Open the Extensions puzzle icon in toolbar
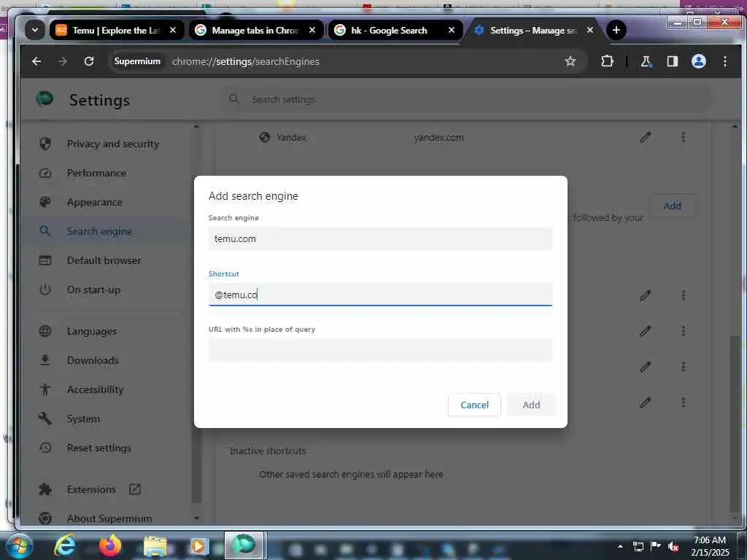Viewport: 747px width, 560px height. (x=607, y=61)
